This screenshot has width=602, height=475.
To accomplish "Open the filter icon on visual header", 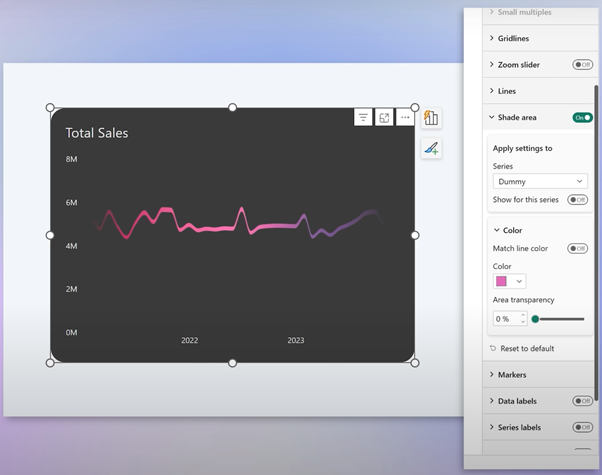I will pos(363,118).
